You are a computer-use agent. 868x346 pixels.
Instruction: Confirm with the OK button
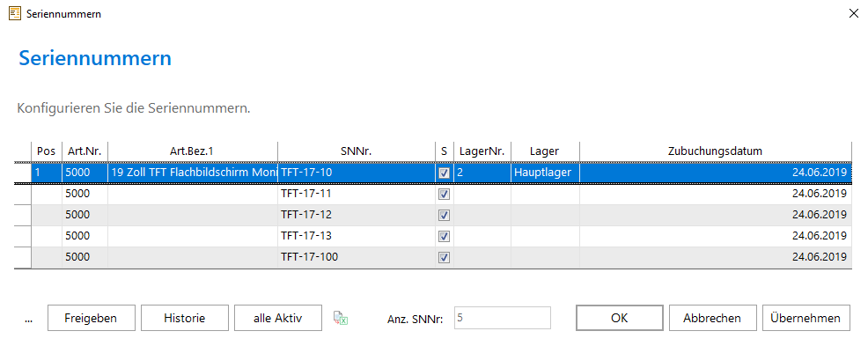pos(620,319)
